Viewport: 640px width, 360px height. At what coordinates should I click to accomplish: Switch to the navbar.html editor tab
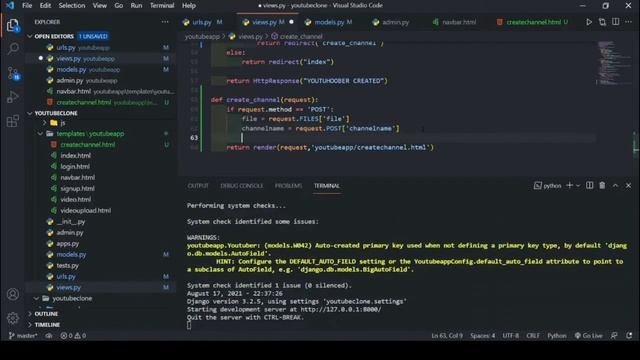pyautogui.click(x=458, y=22)
